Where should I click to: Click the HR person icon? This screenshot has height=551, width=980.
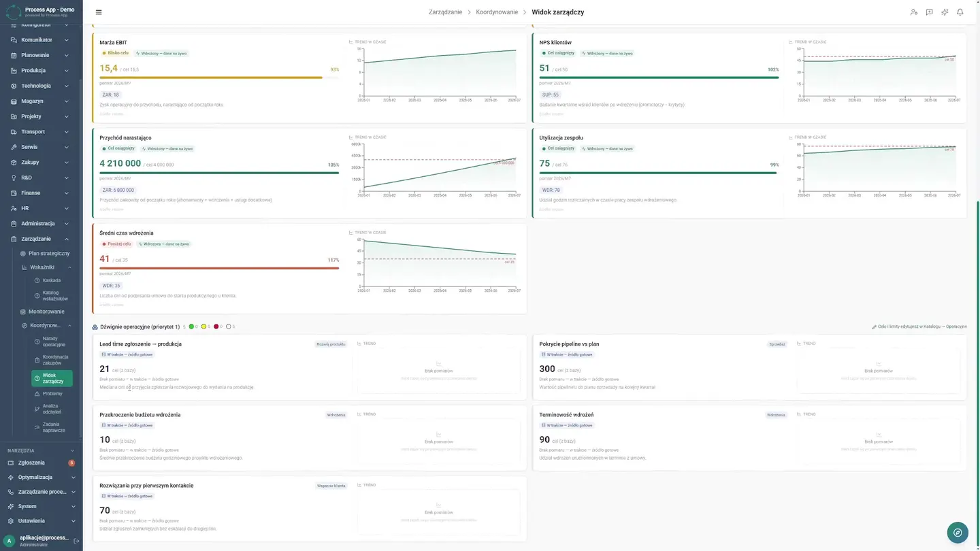click(14, 208)
